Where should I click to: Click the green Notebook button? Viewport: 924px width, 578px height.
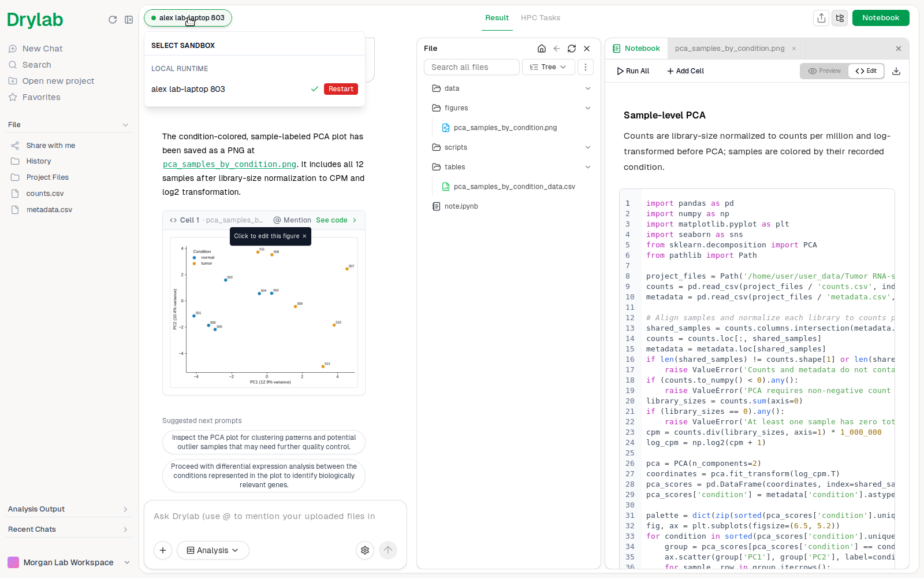[x=881, y=18]
